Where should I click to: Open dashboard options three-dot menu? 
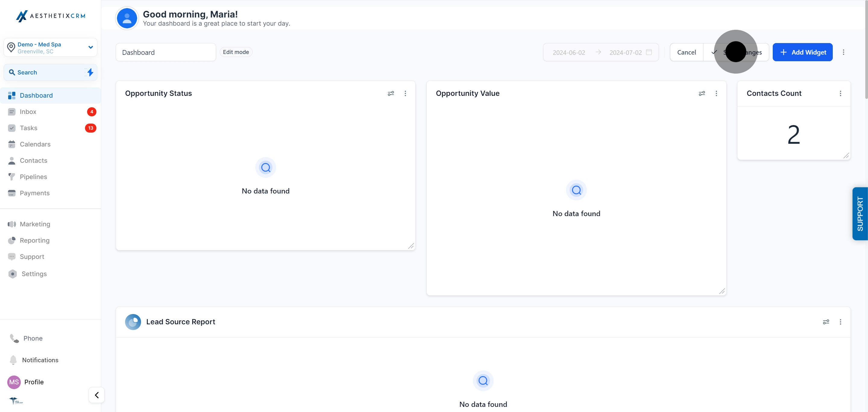pyautogui.click(x=843, y=52)
